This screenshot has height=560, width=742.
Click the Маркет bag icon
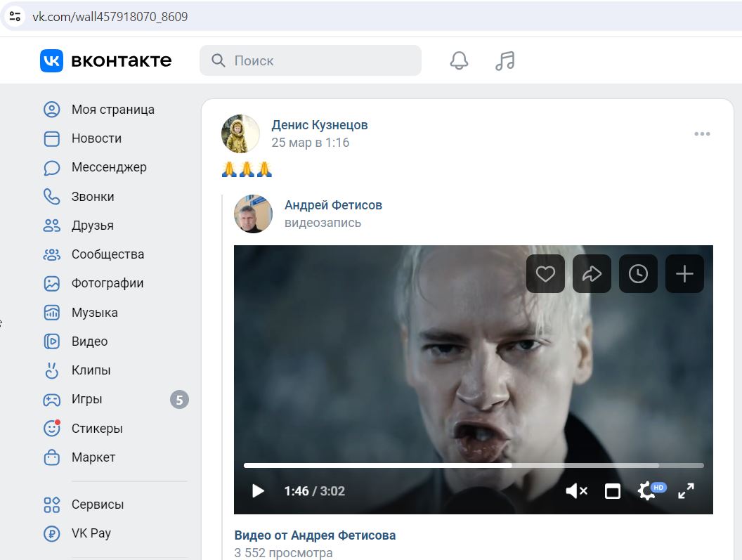tap(51, 457)
